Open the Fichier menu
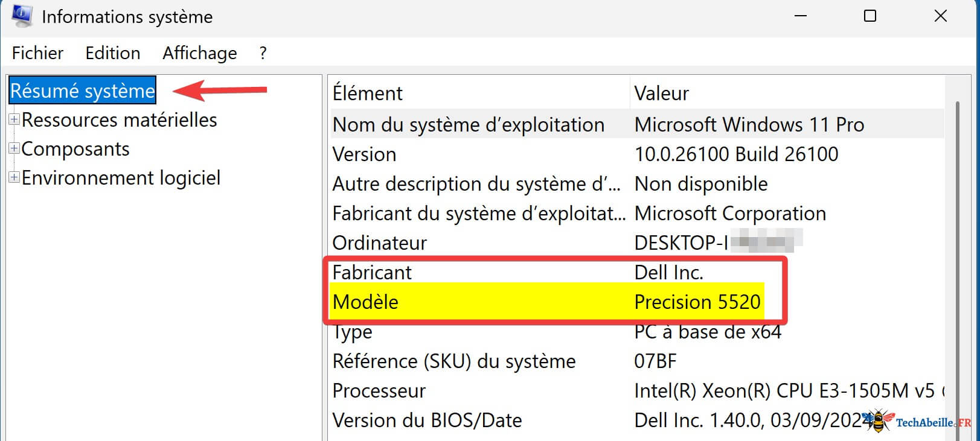Image resolution: width=980 pixels, height=441 pixels. (x=37, y=53)
